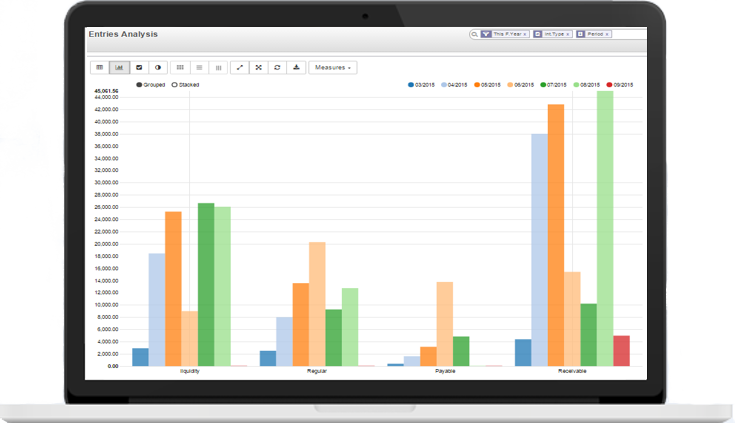The height and width of the screenshot is (423, 735).
Task: Click the line chart mode button
Action: point(139,67)
